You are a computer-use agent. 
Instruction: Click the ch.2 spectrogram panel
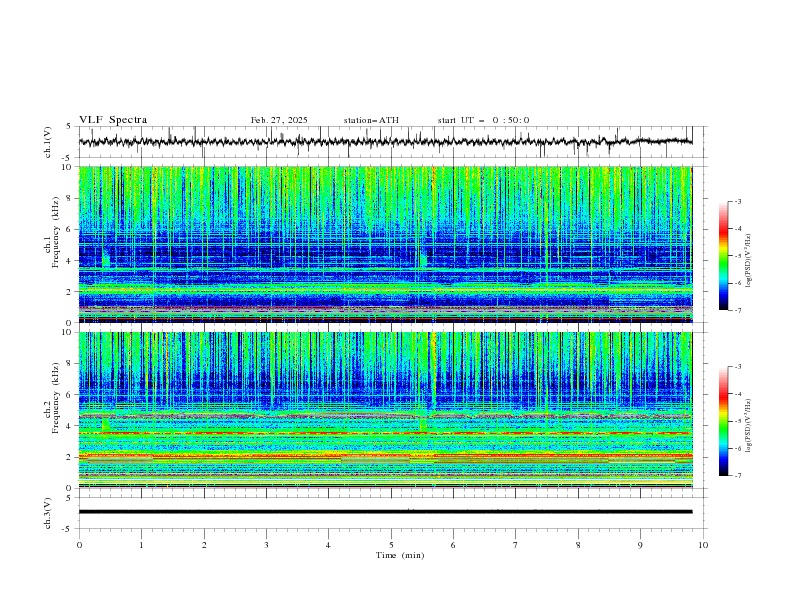pos(386,410)
